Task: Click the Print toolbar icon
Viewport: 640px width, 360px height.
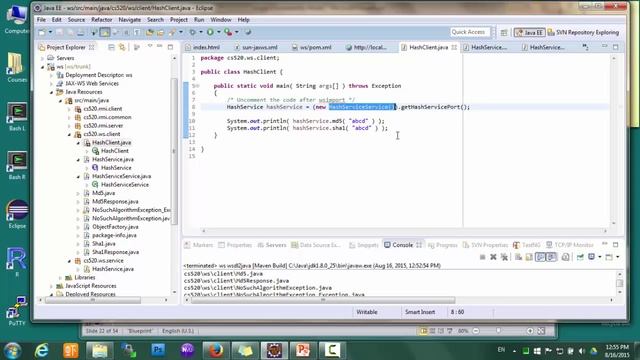Action: tap(80, 32)
